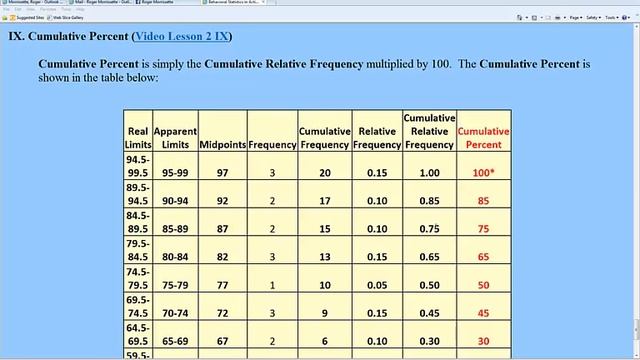Open the Feeds dropdown arrow

(x=542, y=18)
